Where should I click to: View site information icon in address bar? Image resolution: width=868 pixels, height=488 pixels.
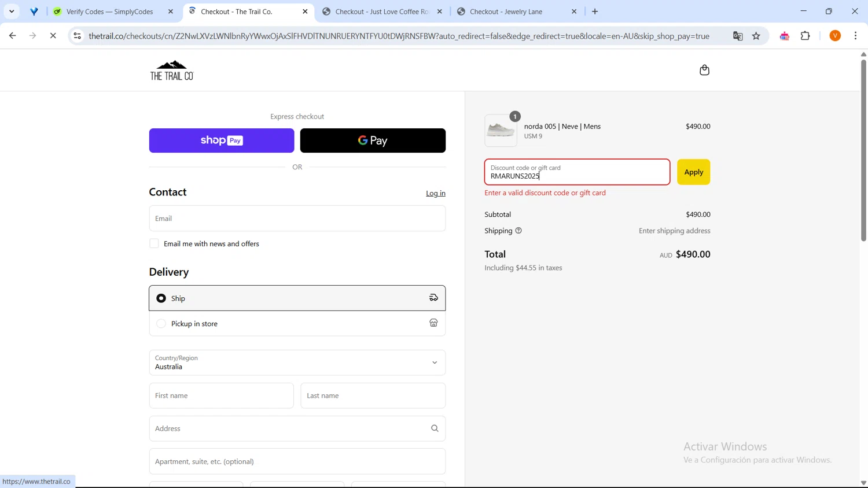click(x=77, y=36)
